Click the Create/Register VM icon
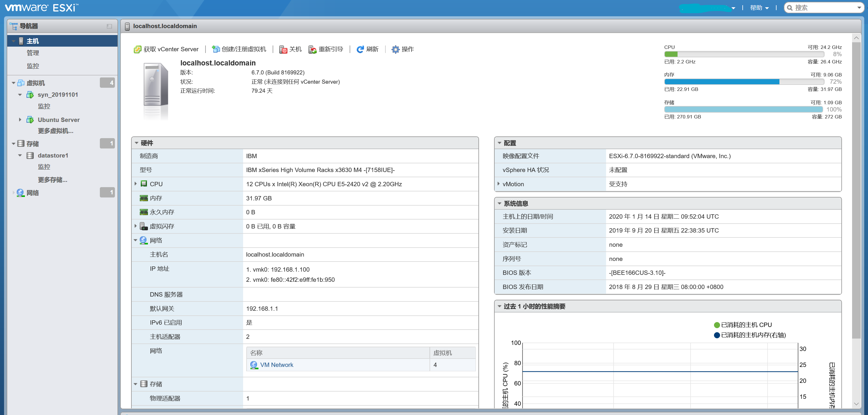 tap(216, 50)
